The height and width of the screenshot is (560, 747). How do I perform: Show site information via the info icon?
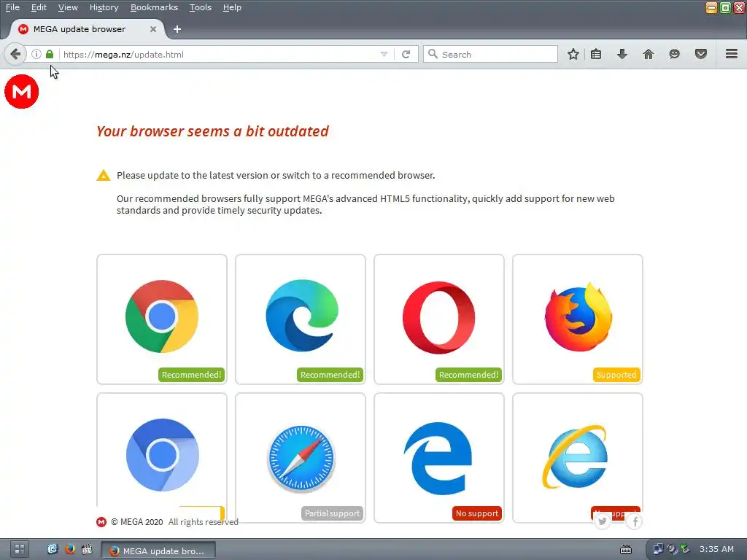click(x=36, y=54)
